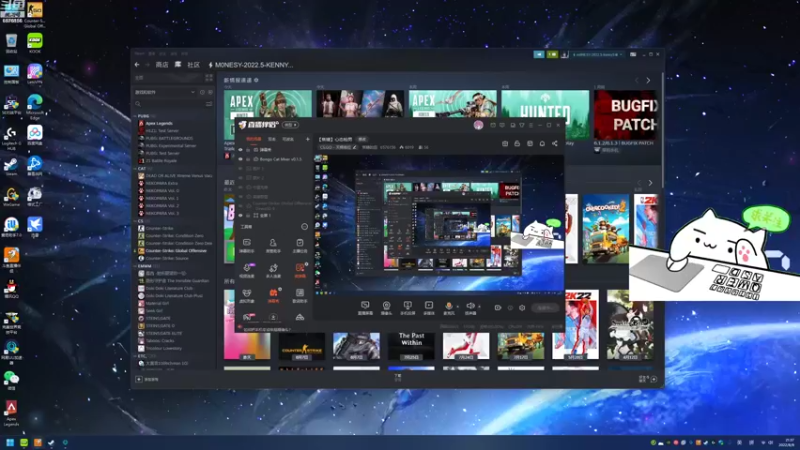The image size is (800, 450).
Task: Collapse the PUBG category in Steam library
Action: pos(136,116)
